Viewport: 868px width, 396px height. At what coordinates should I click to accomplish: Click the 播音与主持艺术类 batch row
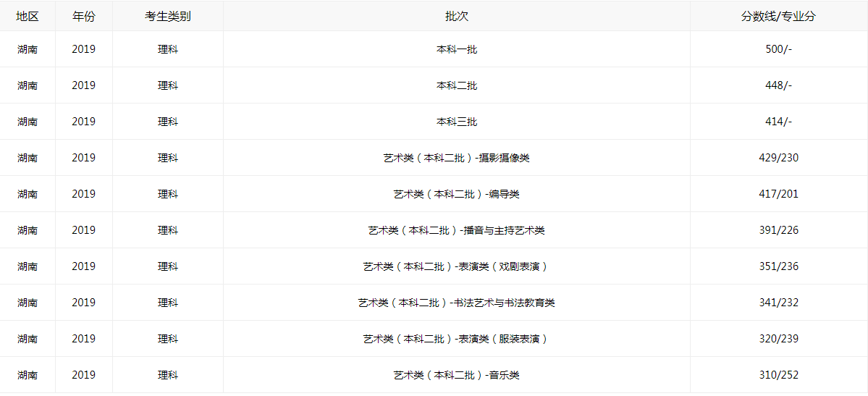[457, 230]
